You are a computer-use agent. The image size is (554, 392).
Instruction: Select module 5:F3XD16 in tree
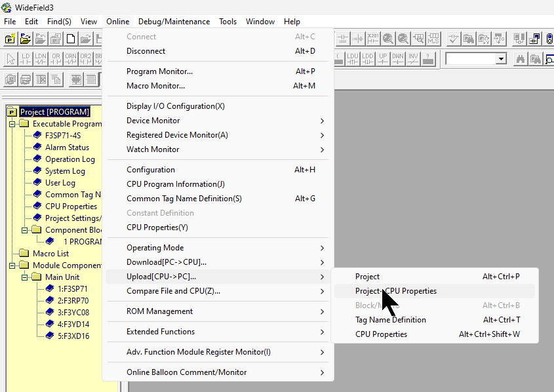73,336
